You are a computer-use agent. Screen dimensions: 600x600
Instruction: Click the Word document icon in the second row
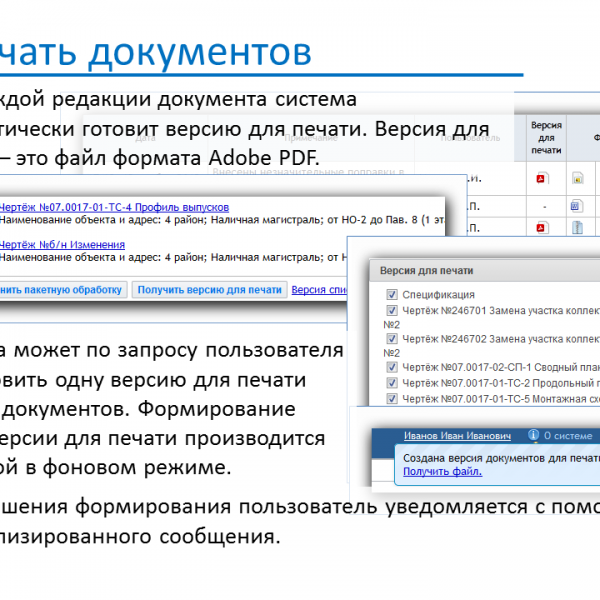tap(577, 205)
